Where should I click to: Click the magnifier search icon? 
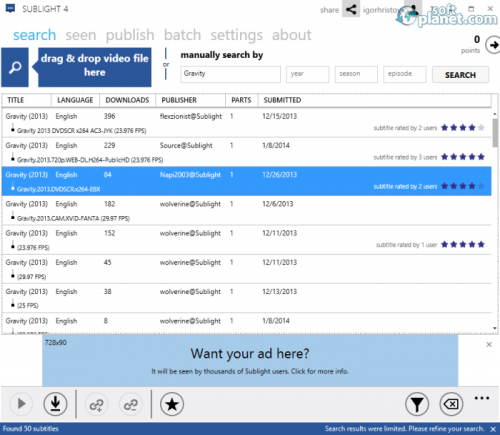(15, 67)
